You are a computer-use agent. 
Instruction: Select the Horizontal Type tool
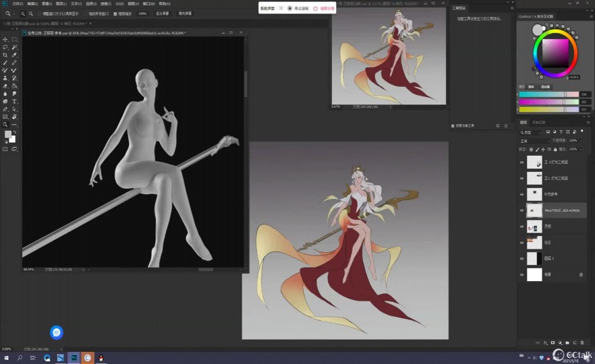(14, 101)
